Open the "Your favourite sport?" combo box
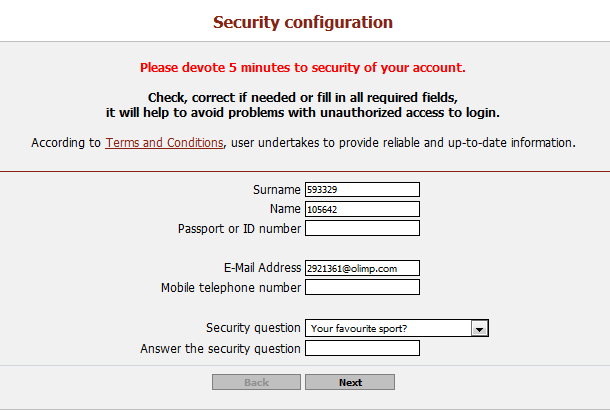 click(x=397, y=328)
